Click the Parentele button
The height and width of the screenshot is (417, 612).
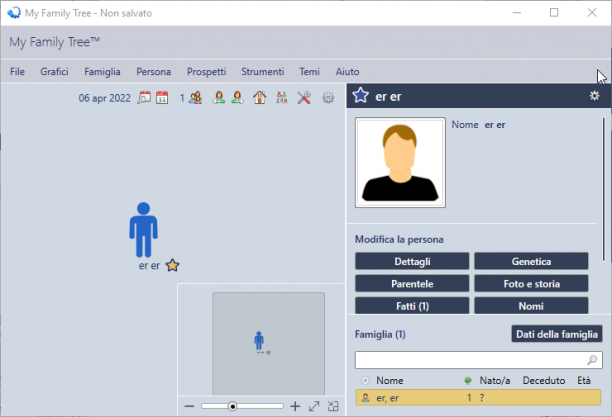(412, 283)
